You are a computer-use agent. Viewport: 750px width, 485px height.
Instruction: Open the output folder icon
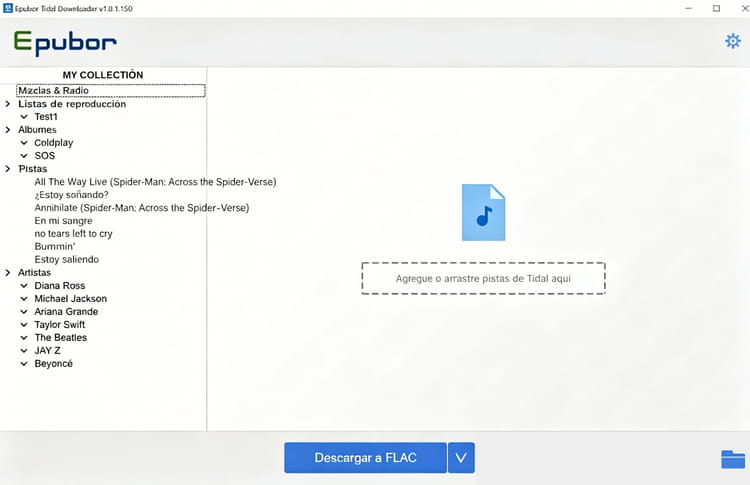click(733, 460)
